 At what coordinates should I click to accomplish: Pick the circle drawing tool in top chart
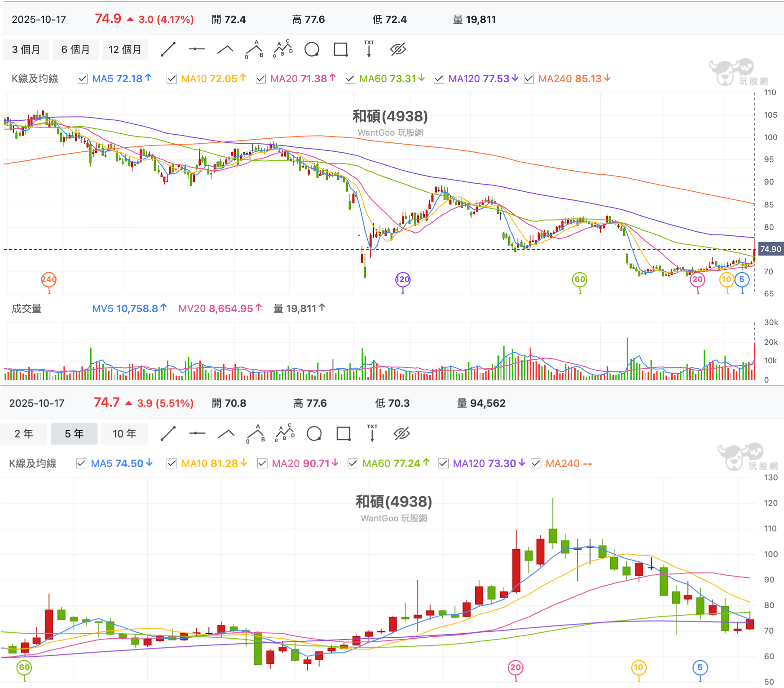click(x=312, y=49)
